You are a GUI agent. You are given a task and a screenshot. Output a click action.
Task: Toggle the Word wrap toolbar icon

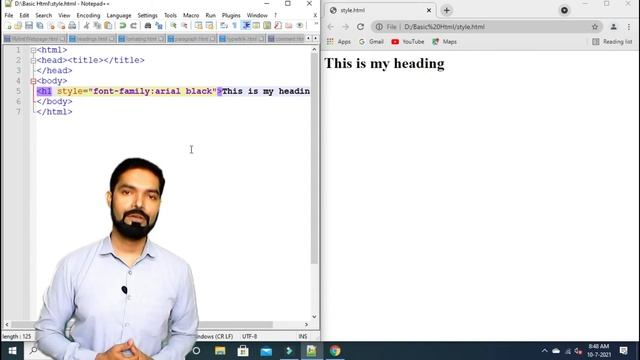tap(224, 26)
